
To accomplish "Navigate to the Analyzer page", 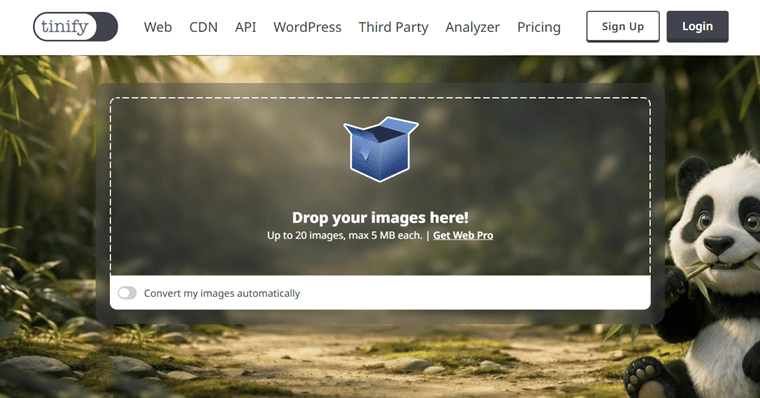I will (x=472, y=27).
